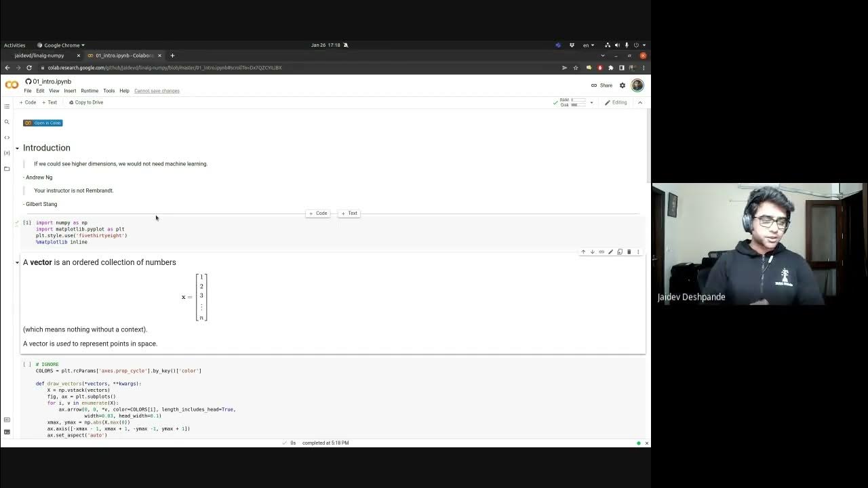Open the View menu

coord(54,91)
